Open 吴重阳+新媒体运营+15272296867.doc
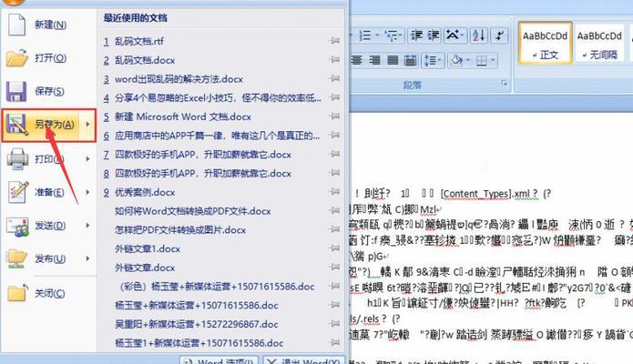 [x=196, y=324]
